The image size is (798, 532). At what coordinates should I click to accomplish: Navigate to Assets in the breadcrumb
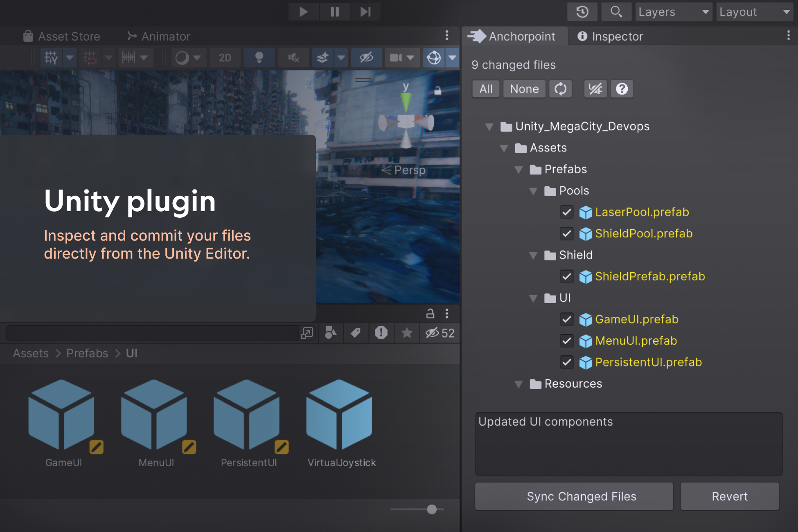pos(31,353)
